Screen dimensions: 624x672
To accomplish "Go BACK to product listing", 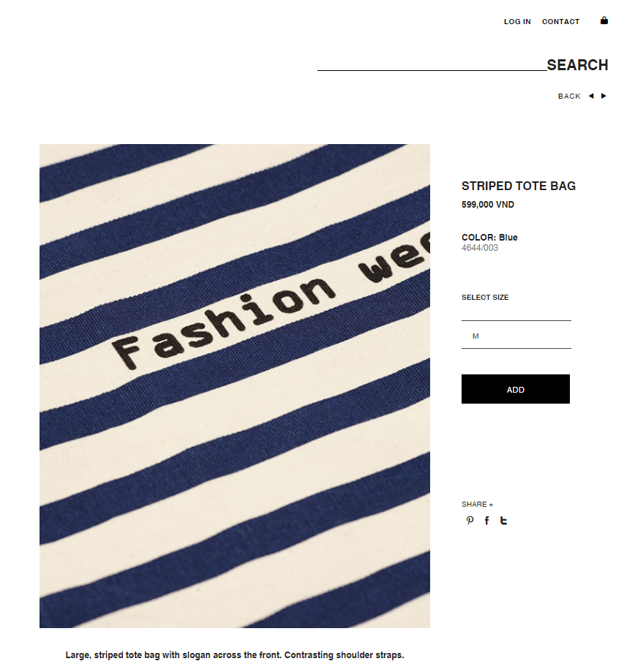I will pyautogui.click(x=569, y=96).
